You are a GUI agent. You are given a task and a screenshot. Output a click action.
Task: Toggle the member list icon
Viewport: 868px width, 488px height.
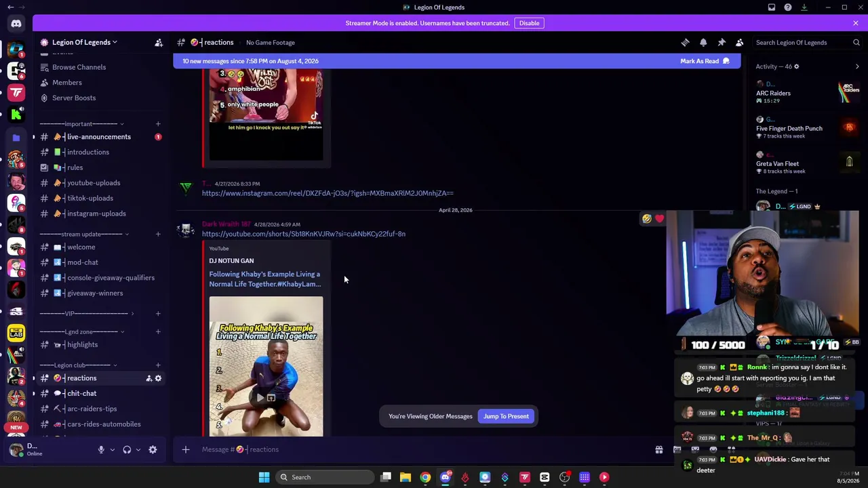tap(740, 42)
